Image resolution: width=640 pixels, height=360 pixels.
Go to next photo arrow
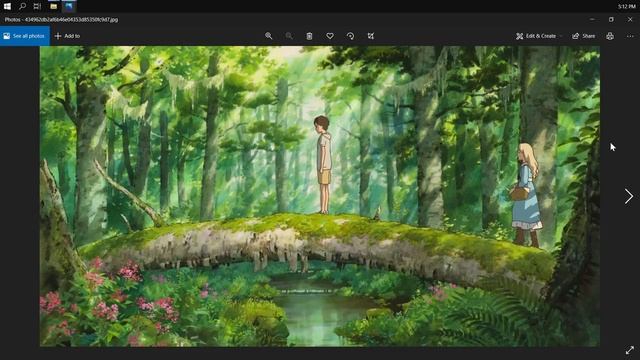point(629,196)
